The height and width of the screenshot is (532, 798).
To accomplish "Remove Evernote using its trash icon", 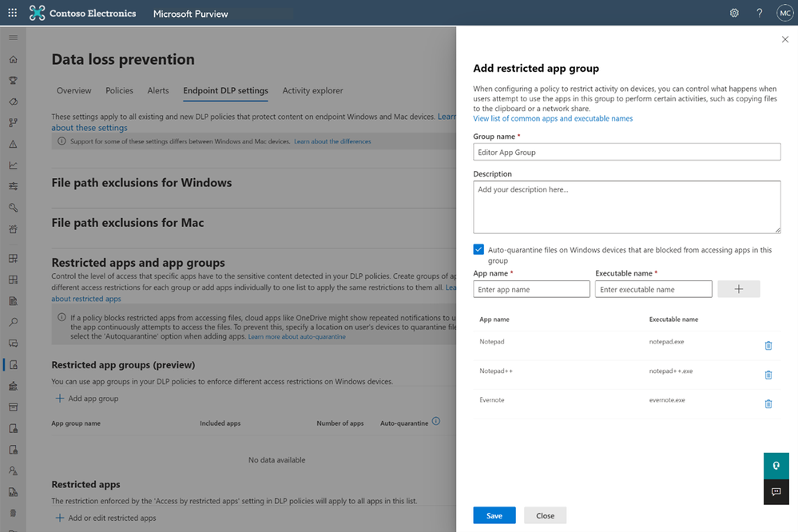I will [x=768, y=403].
